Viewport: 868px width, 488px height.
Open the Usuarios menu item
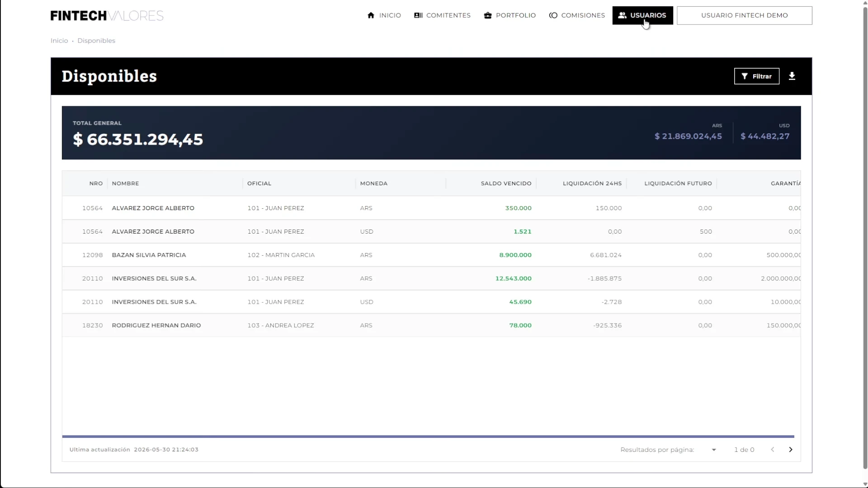coord(642,15)
